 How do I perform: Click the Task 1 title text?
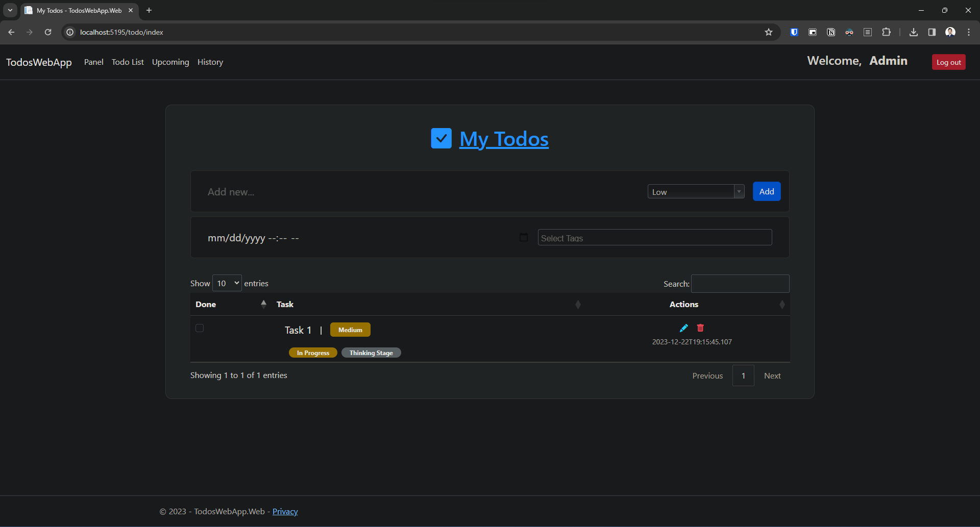(298, 330)
